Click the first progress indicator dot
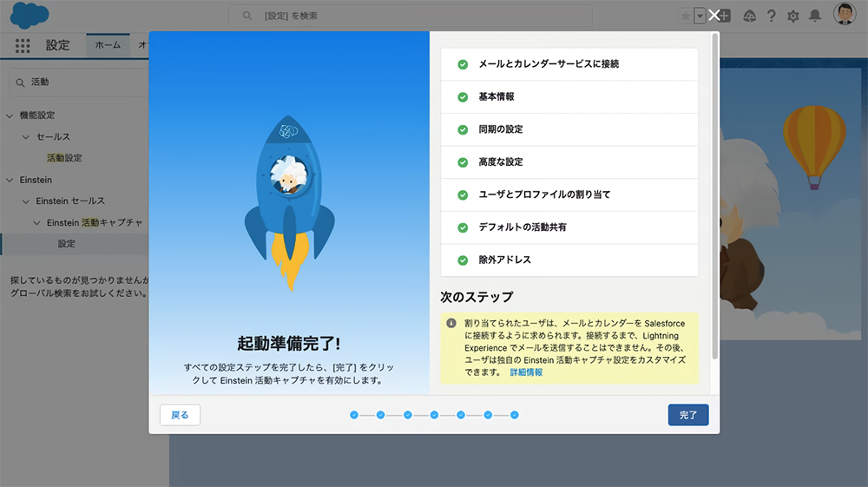868x487 pixels. [354, 415]
